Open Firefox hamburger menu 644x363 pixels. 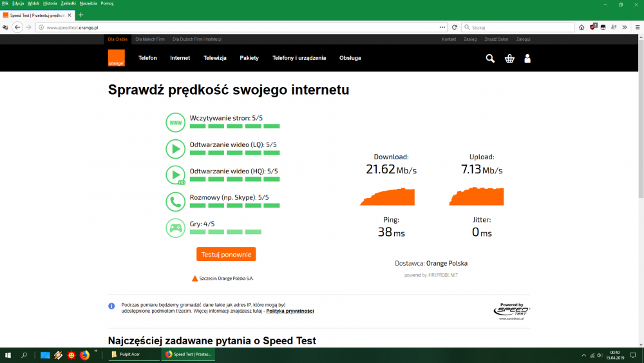click(636, 27)
